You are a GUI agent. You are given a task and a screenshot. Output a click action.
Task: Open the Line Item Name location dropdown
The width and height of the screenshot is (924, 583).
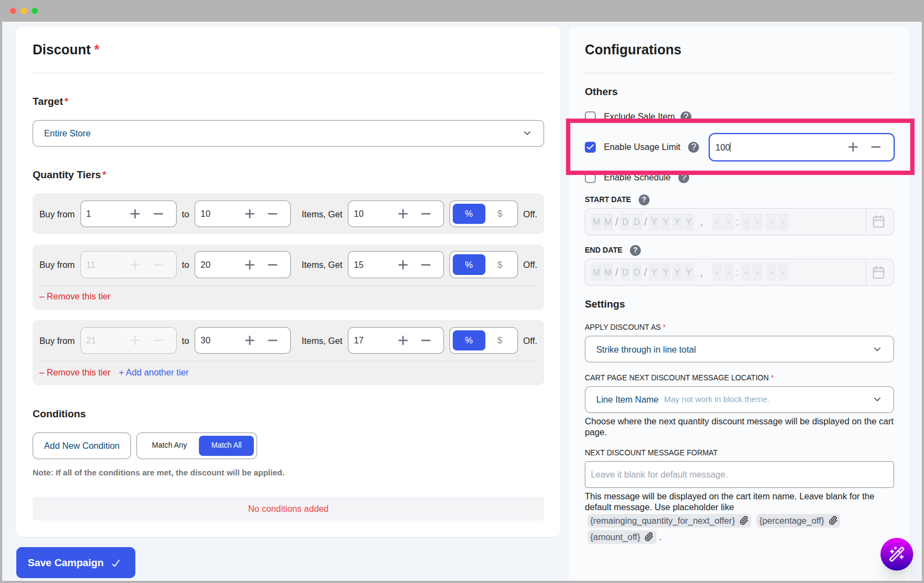[x=739, y=399]
